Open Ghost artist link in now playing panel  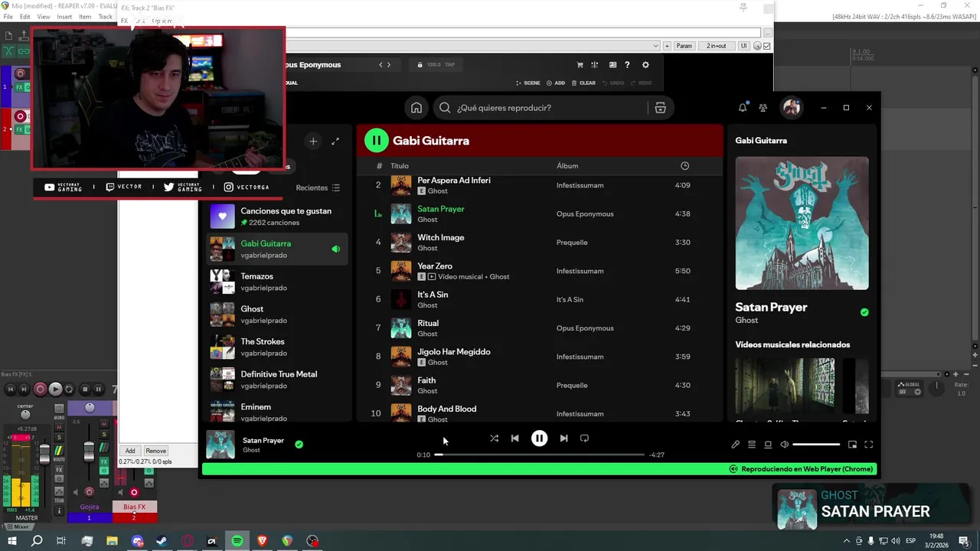(746, 321)
